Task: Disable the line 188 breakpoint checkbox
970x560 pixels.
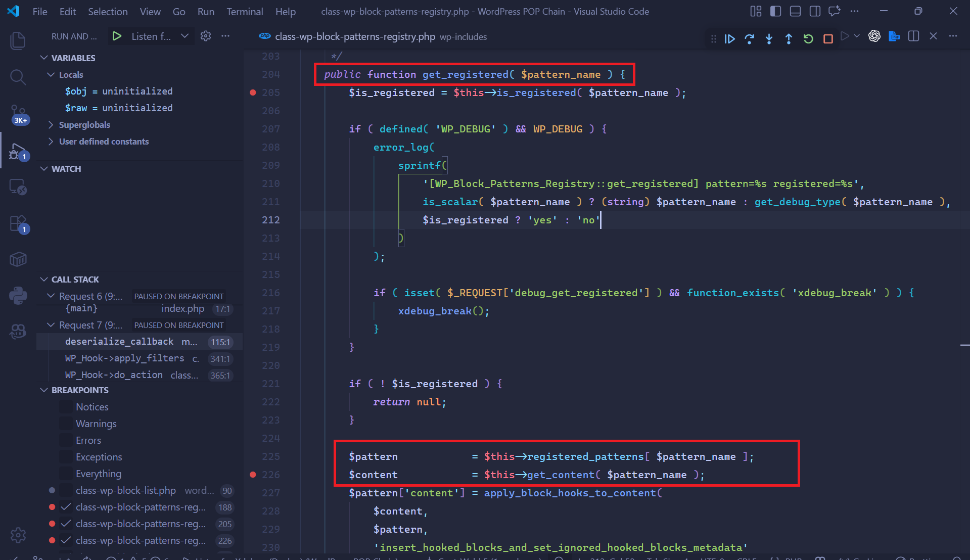Action: tap(66, 507)
